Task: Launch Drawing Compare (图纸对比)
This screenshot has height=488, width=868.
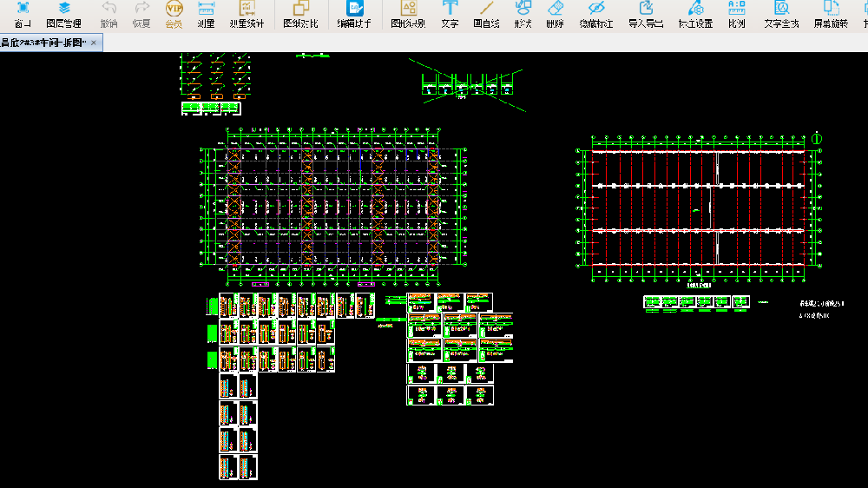Action: tap(301, 14)
